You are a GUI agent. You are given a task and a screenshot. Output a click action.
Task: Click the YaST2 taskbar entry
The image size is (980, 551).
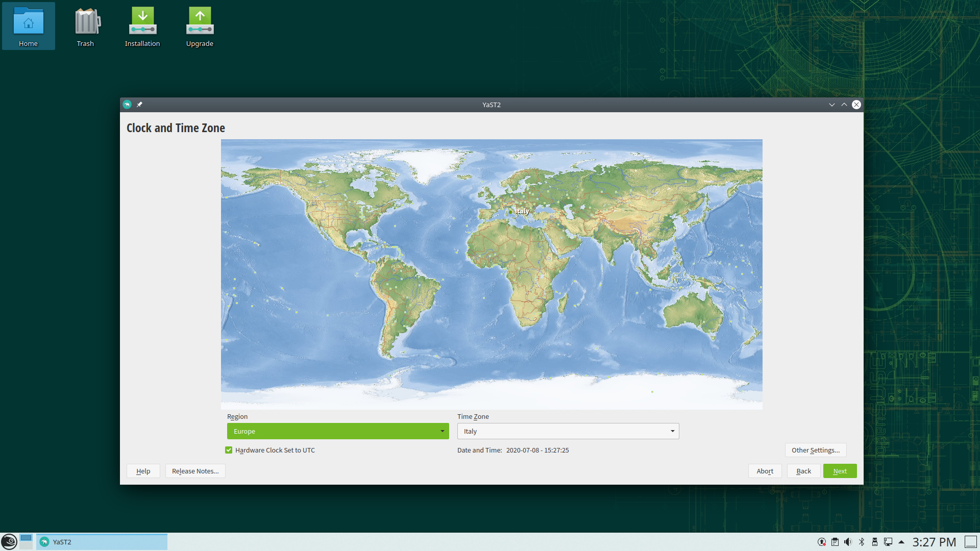[102, 542]
